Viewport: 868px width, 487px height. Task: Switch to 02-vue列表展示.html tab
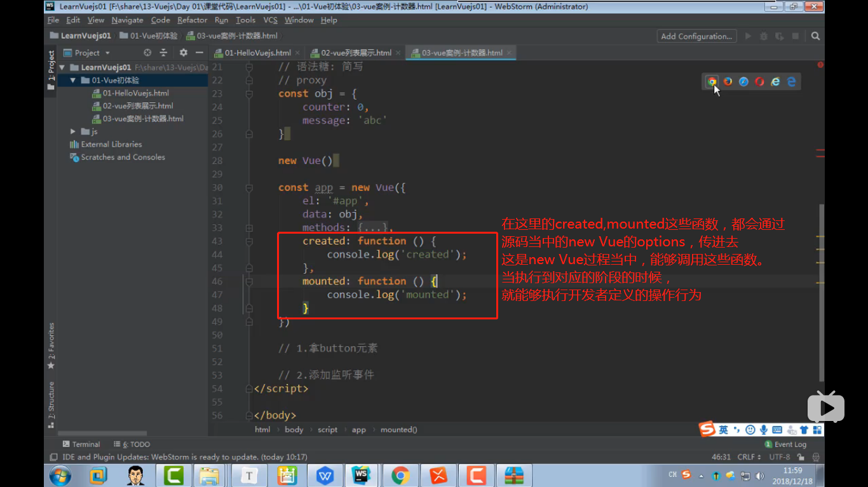pos(355,53)
